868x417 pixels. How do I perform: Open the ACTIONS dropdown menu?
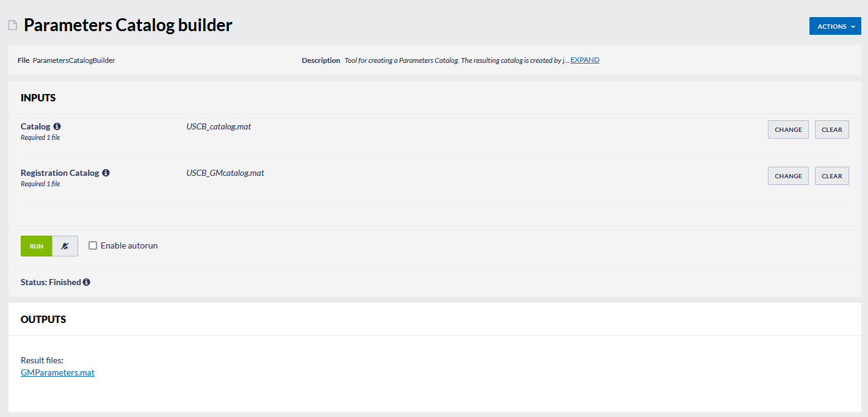pos(835,26)
